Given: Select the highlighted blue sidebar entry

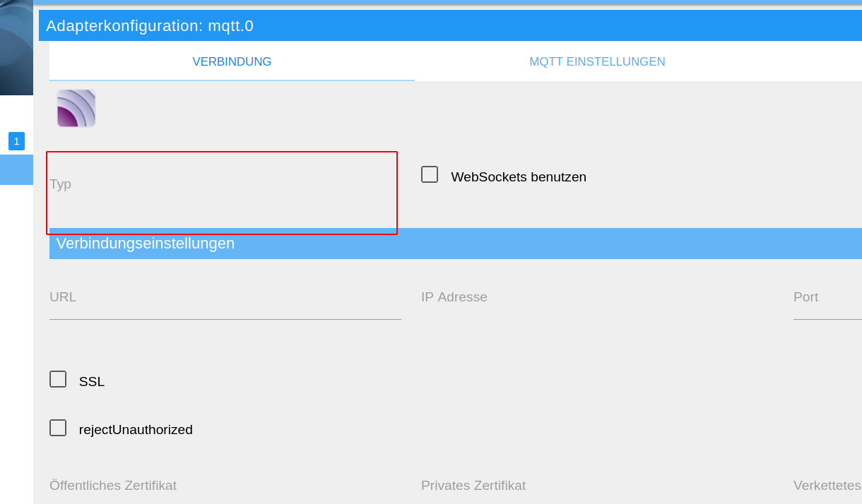Looking at the screenshot, I should 16,169.
